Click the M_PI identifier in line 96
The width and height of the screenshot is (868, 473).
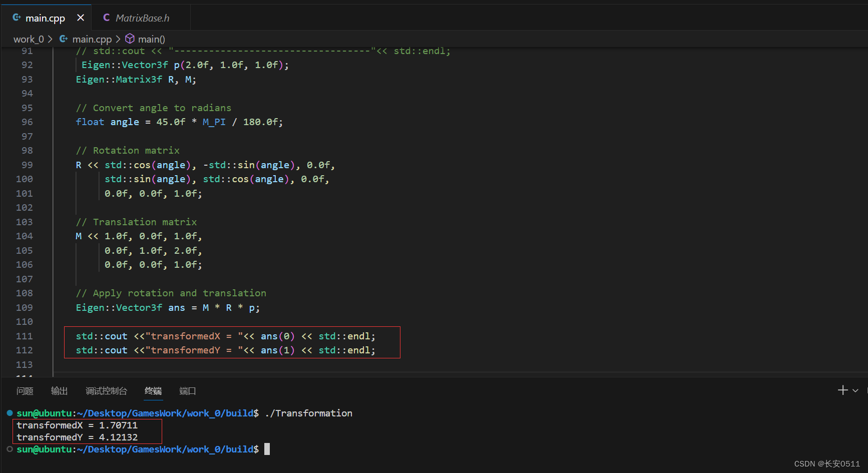[x=214, y=122]
